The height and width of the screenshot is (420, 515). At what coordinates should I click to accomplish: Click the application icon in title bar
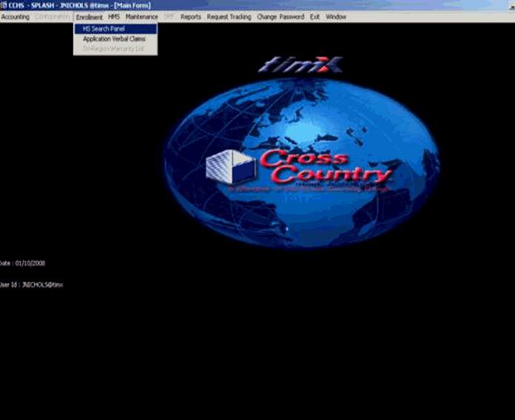tap(4, 5)
